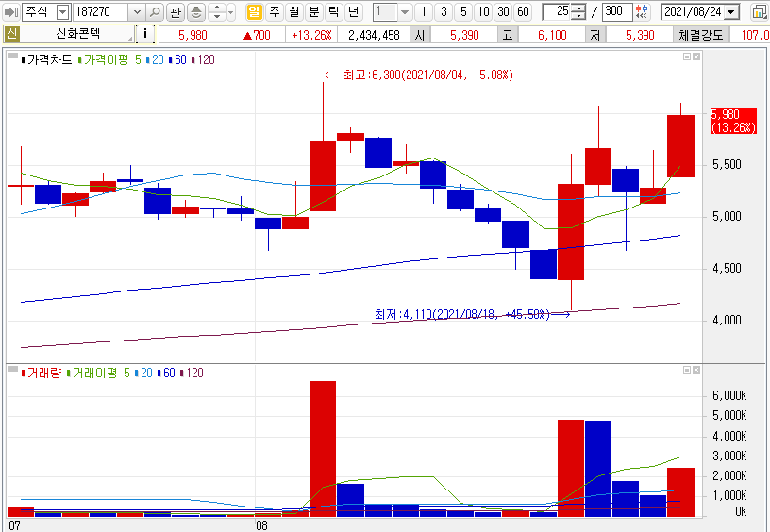The height and width of the screenshot is (532, 770).
Task: Click the 거래이평 5 volume legend entry
Action: click(98, 373)
